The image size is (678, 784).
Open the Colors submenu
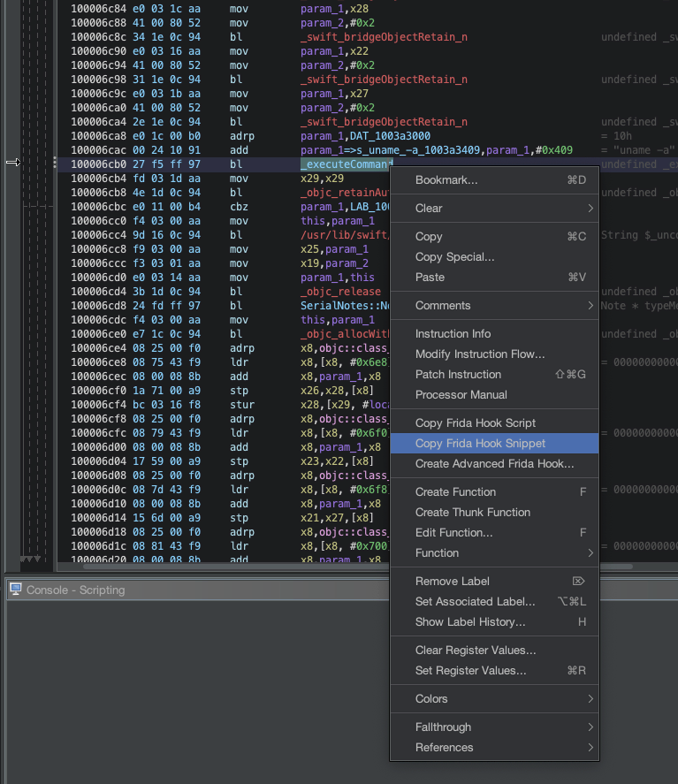494,698
